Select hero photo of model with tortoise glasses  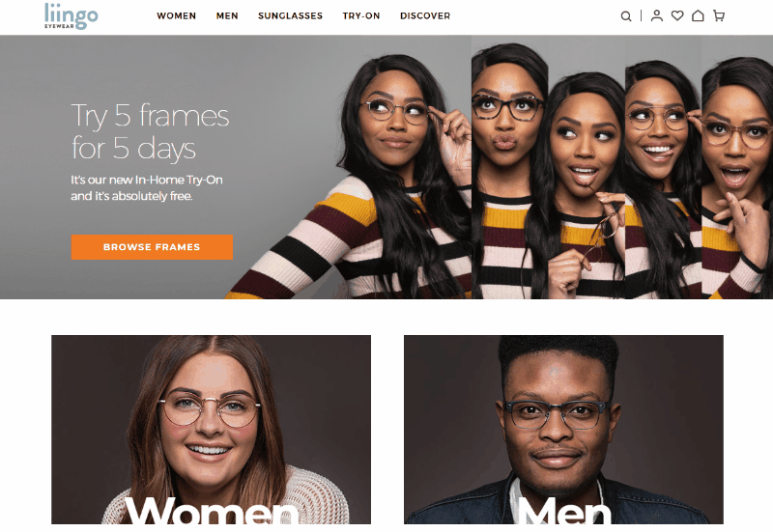tap(508, 167)
